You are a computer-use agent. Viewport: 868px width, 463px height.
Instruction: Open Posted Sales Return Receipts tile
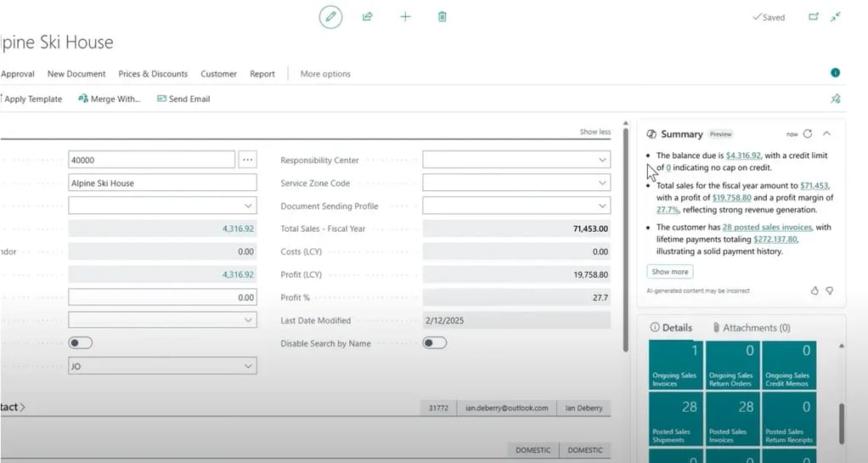click(789, 418)
